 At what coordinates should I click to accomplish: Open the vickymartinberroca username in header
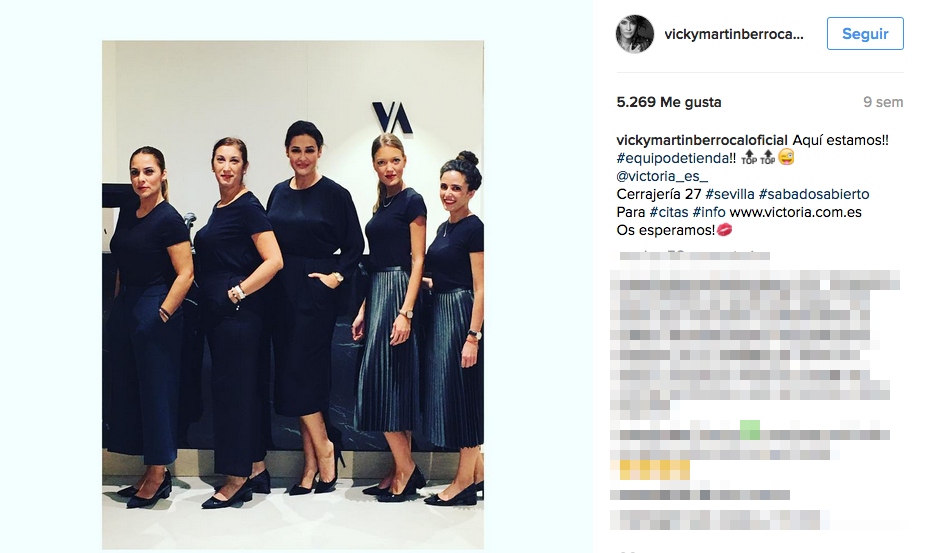pos(733,34)
